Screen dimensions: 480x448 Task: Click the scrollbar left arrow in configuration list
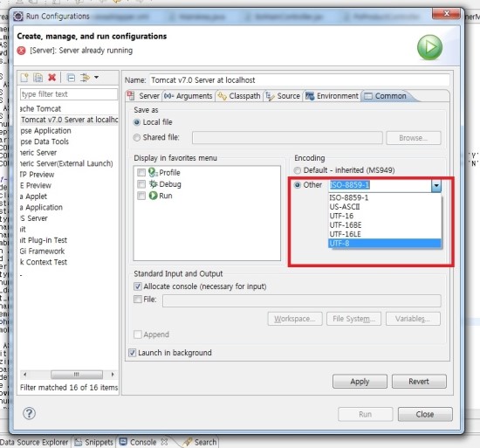pyautogui.click(x=24, y=374)
